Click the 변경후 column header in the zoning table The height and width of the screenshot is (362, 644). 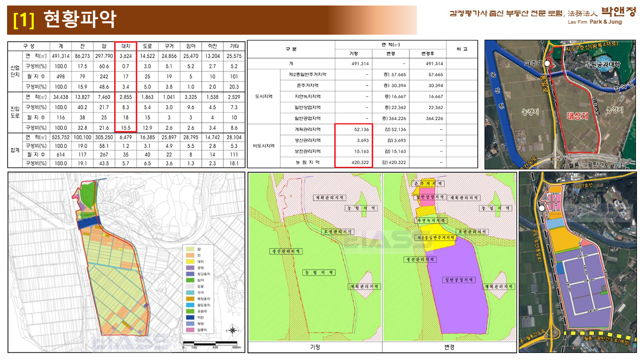(427, 54)
